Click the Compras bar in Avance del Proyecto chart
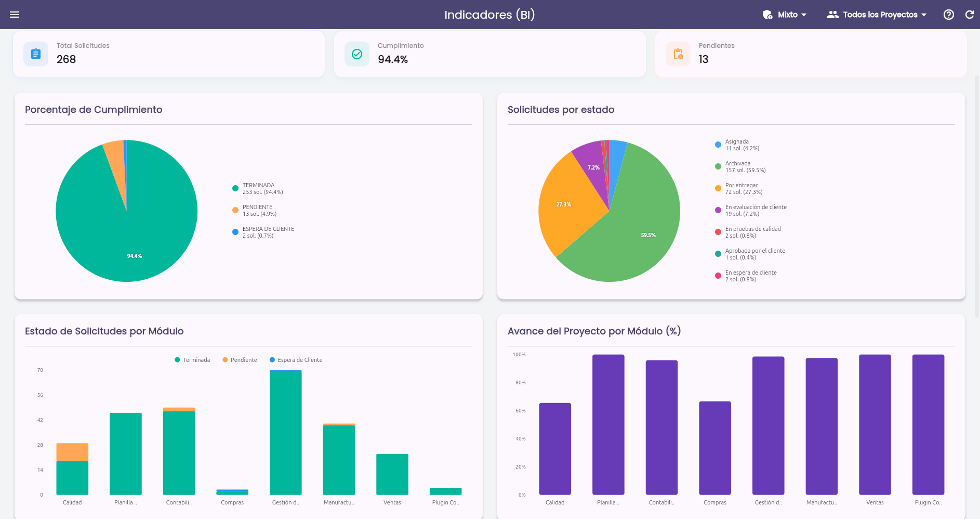The height and width of the screenshot is (519, 980). [x=715, y=448]
